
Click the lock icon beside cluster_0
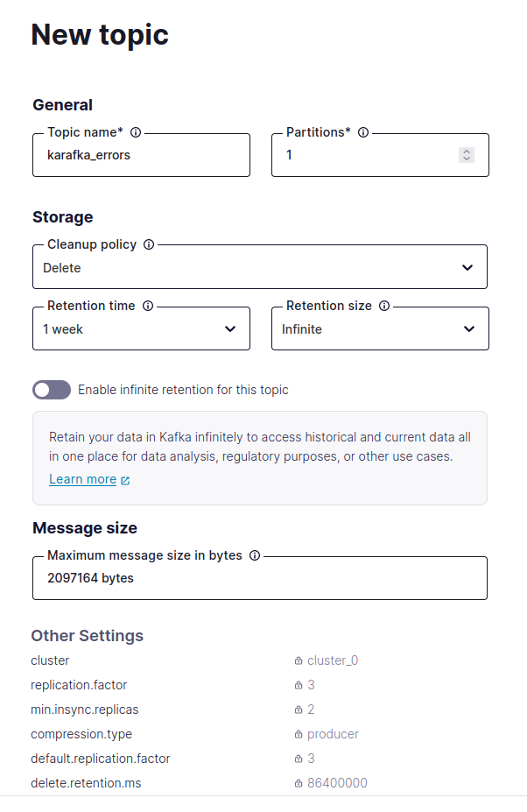coord(299,661)
